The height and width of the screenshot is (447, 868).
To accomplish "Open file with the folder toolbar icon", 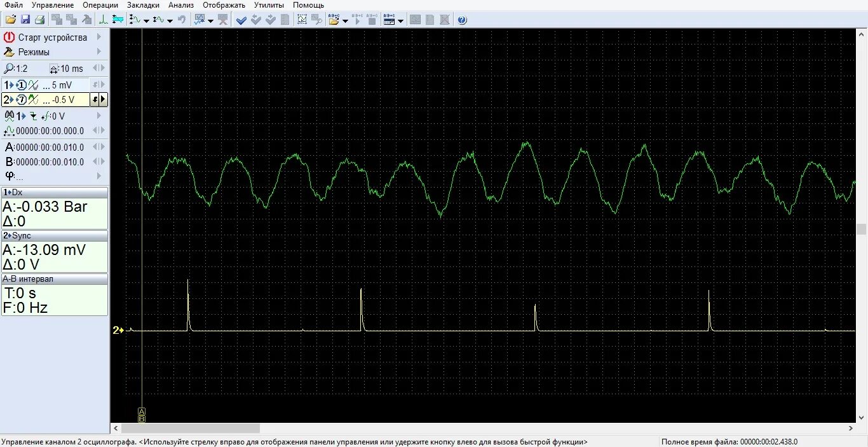I will [x=10, y=20].
